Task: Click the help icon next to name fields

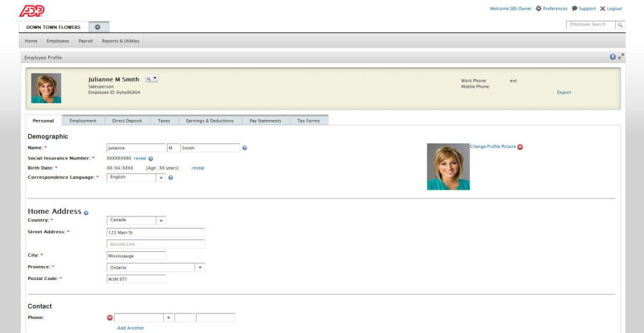Action: pos(245,147)
